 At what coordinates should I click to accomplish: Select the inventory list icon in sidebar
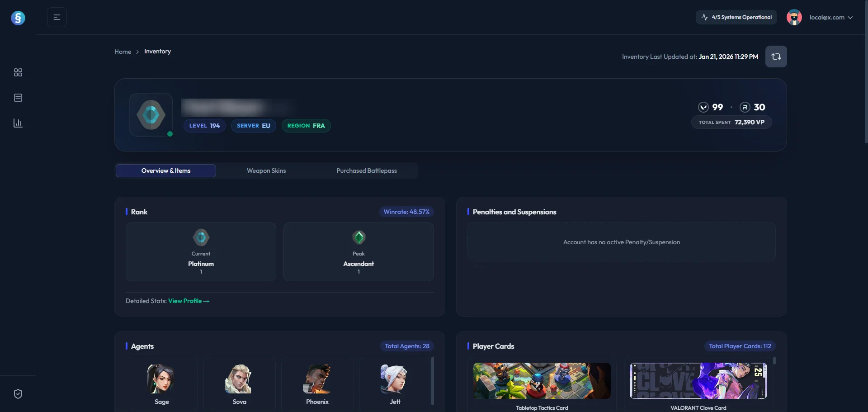tap(18, 98)
